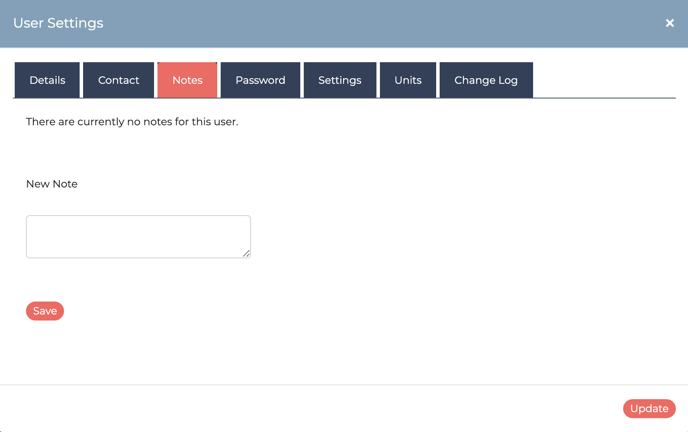
Task: Switch to the Units tab
Action: (408, 80)
